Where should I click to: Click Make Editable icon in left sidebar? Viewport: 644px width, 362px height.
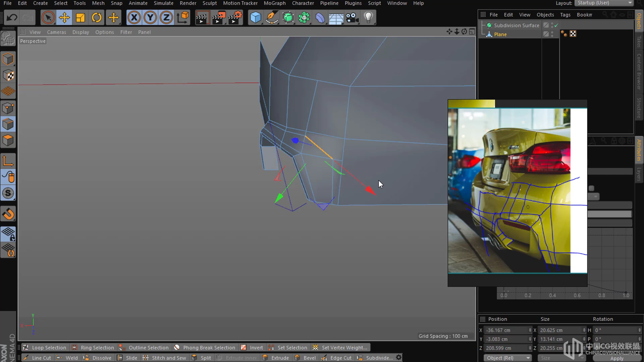click(8, 39)
